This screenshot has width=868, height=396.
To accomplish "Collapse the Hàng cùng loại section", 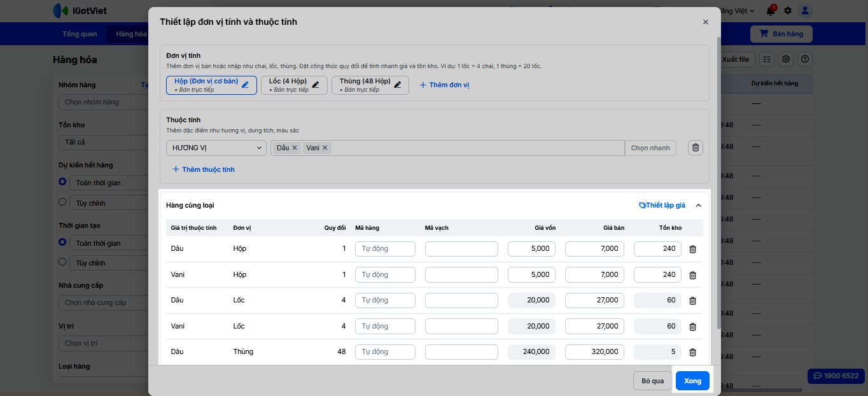I will click(x=699, y=206).
